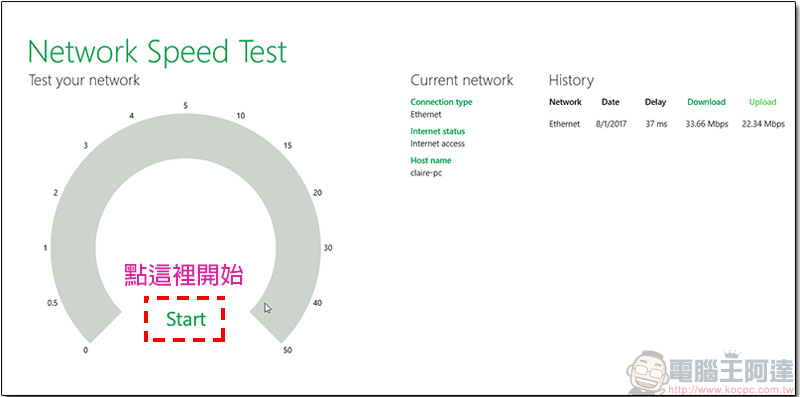Click the 40 mark on the gauge

pyautogui.click(x=317, y=303)
